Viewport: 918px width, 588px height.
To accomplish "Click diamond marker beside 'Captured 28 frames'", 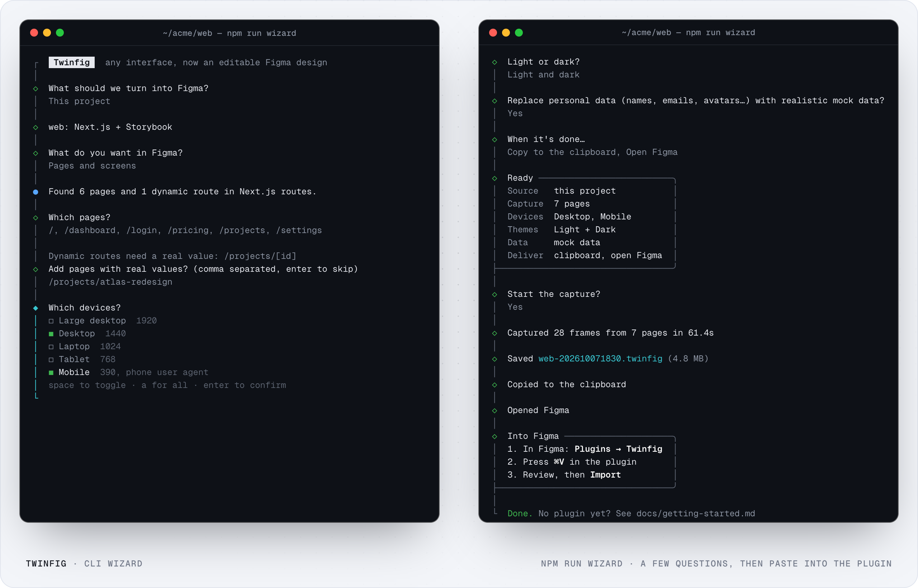I will 495,333.
